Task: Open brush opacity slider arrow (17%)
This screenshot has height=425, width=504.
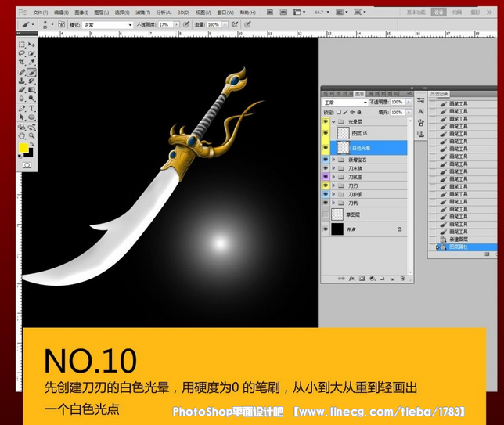Action: [176, 25]
